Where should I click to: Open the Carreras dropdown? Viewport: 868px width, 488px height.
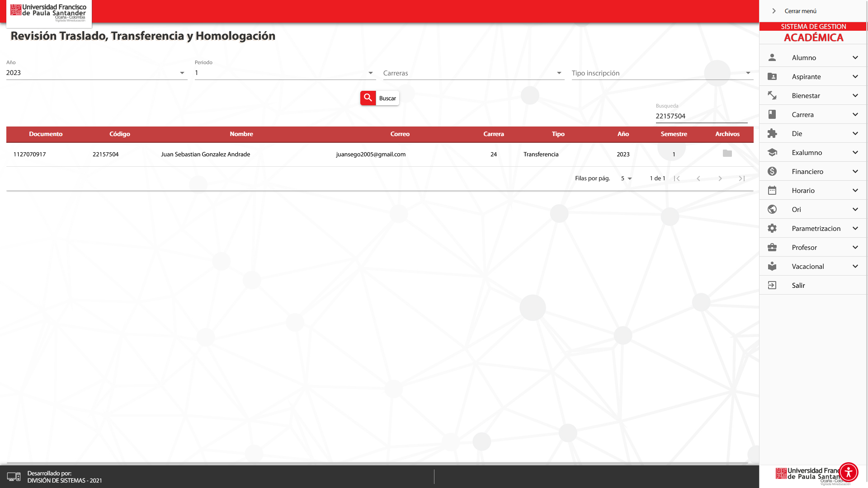point(473,73)
